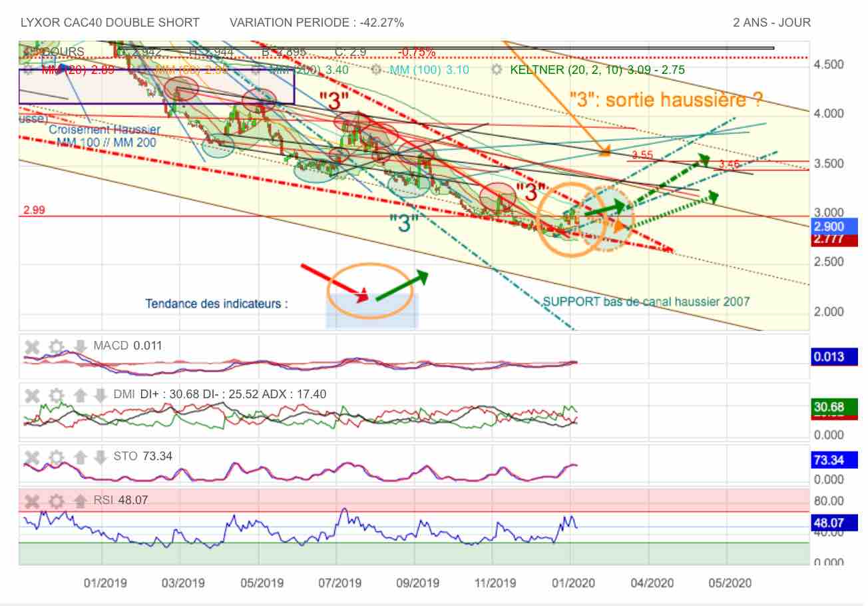The height and width of the screenshot is (606, 868).
Task: Move the DMI panel down
Action: pos(100,395)
